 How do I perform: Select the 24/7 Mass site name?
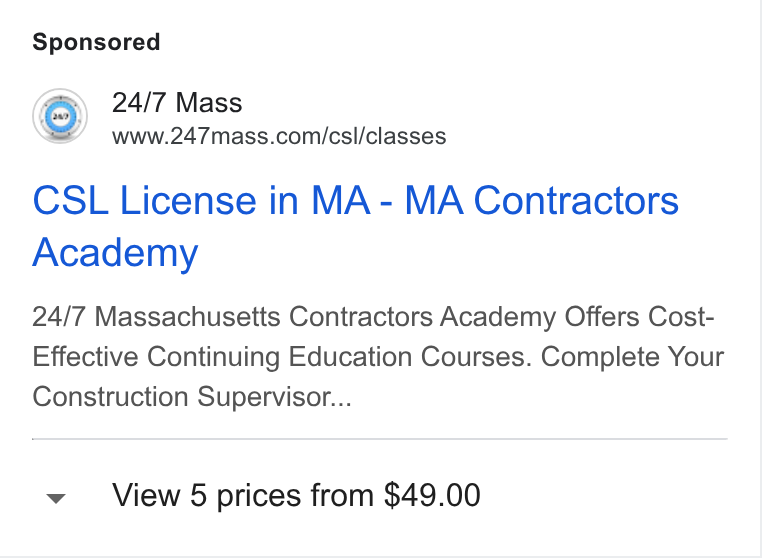pos(177,103)
